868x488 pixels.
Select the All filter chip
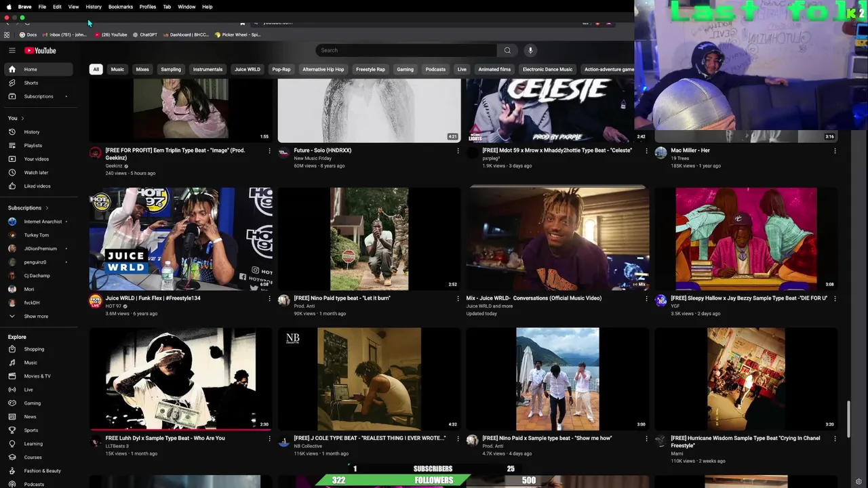96,69
